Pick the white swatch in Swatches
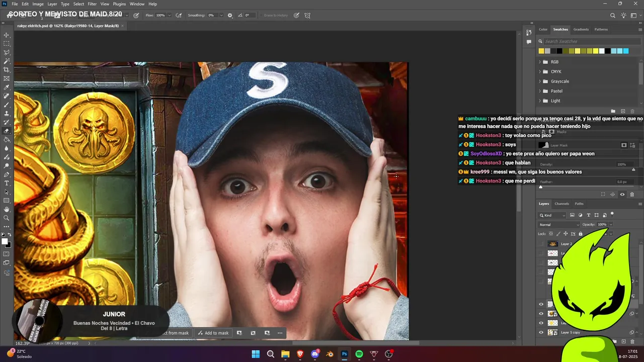The height and width of the screenshot is (362, 644). [x=602, y=51]
